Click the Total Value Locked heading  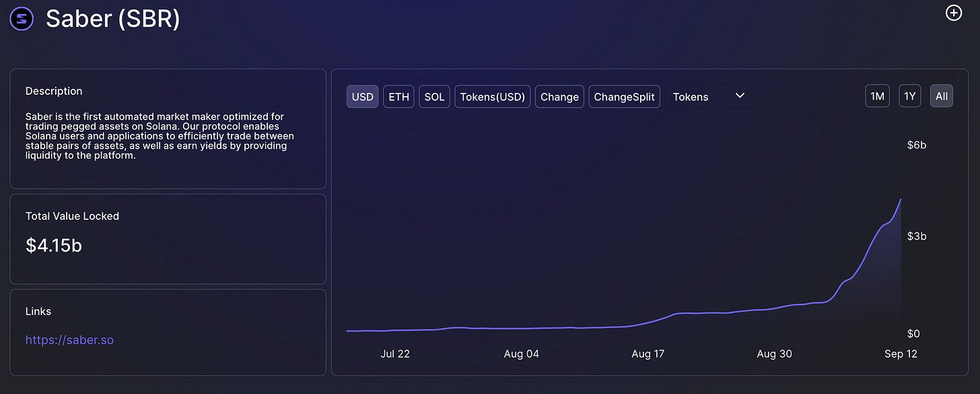pyautogui.click(x=72, y=216)
